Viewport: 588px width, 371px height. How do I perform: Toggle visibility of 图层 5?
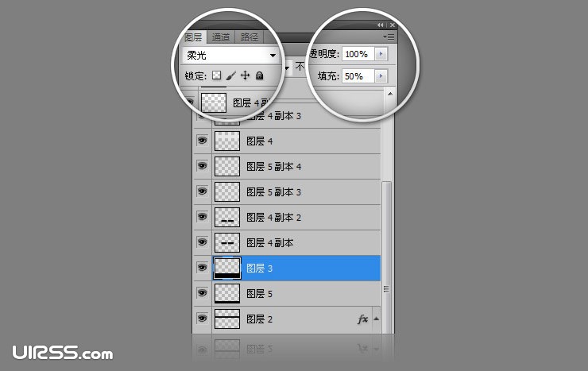click(202, 293)
